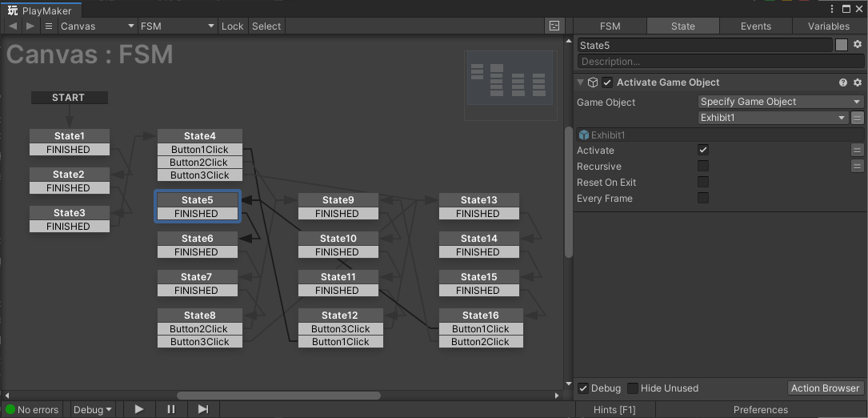Enable the Activate Game Object action checkbox

(607, 82)
